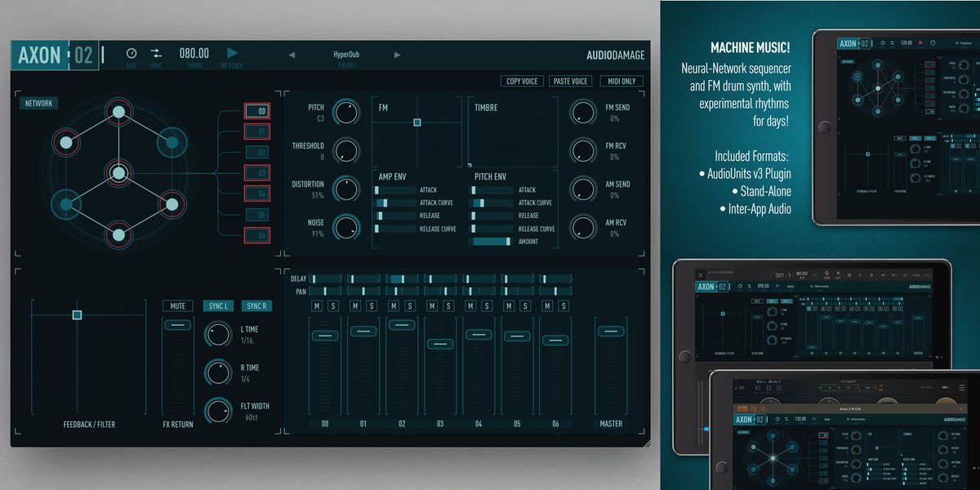Select voice 04 in network list
Screen dimensions: 980x490
point(257,194)
